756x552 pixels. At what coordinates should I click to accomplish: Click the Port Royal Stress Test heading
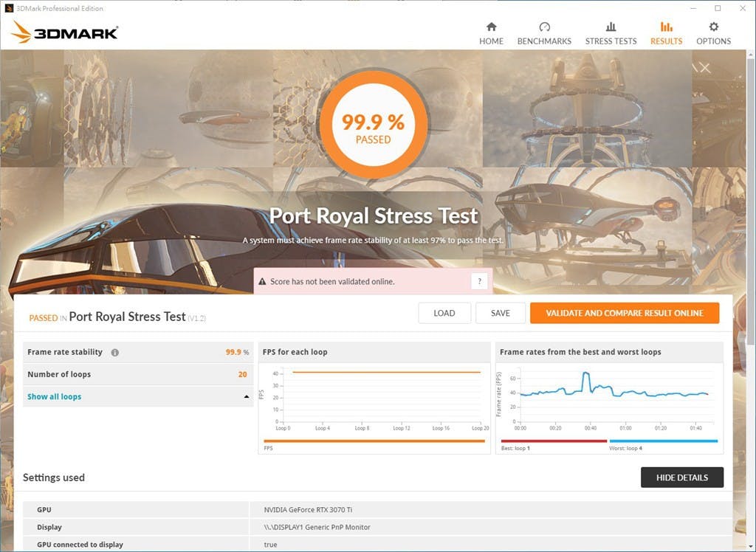(x=374, y=215)
